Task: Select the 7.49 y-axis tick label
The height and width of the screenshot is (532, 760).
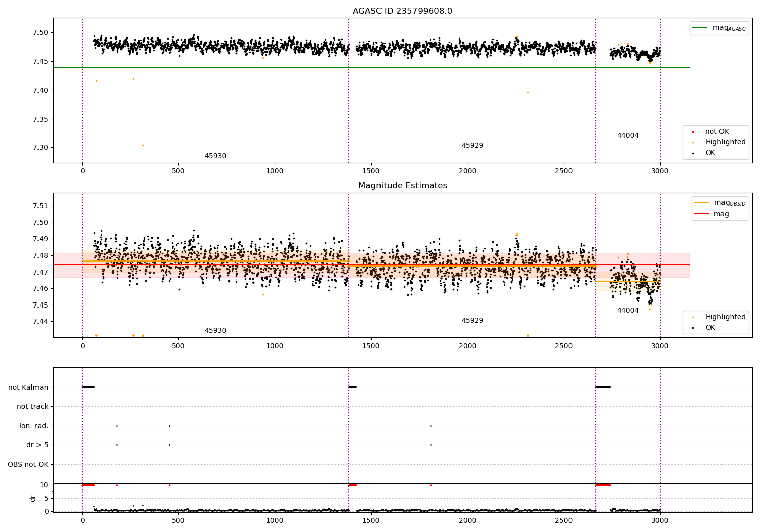Action: 40,239
